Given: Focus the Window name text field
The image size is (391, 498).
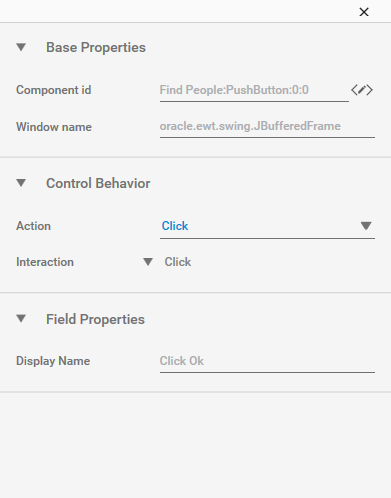Looking at the screenshot, I should [267, 126].
